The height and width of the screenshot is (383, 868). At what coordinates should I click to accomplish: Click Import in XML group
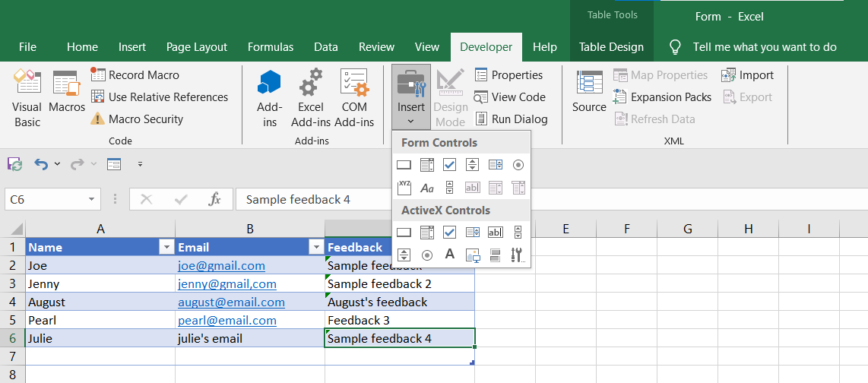[748, 74]
